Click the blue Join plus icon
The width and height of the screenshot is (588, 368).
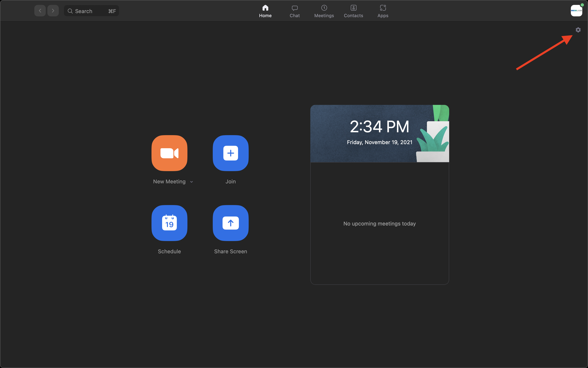pyautogui.click(x=231, y=153)
